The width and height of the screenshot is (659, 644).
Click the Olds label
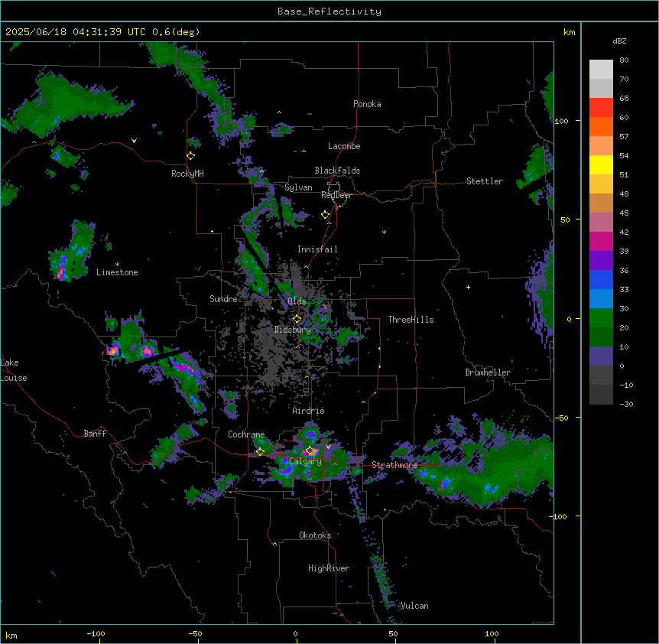tap(297, 301)
